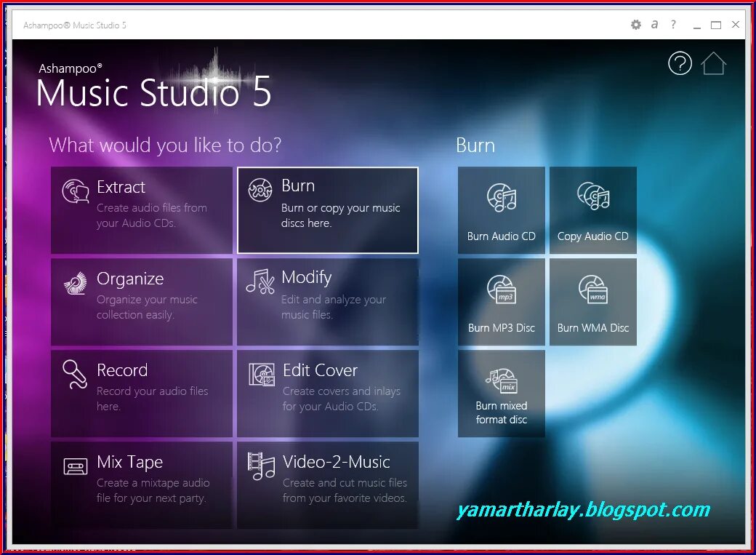The image size is (756, 555).
Task: Maximize the Music Studio window
Action: click(716, 25)
